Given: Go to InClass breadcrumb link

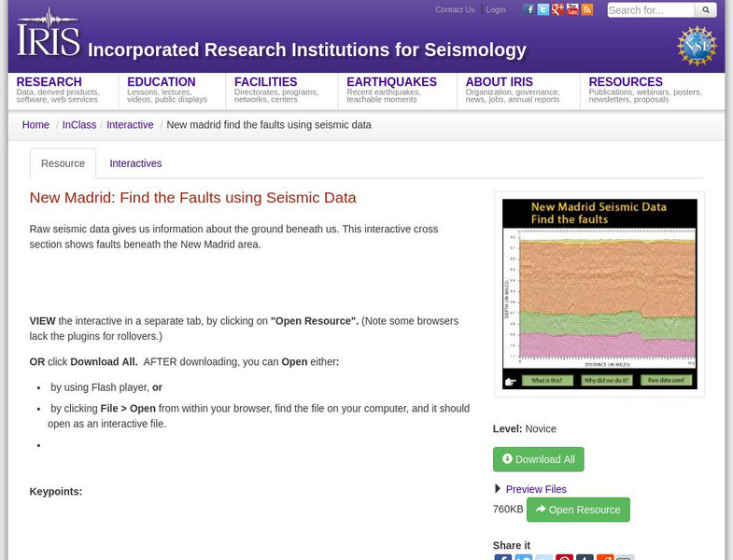Looking at the screenshot, I should pyautogui.click(x=79, y=125).
